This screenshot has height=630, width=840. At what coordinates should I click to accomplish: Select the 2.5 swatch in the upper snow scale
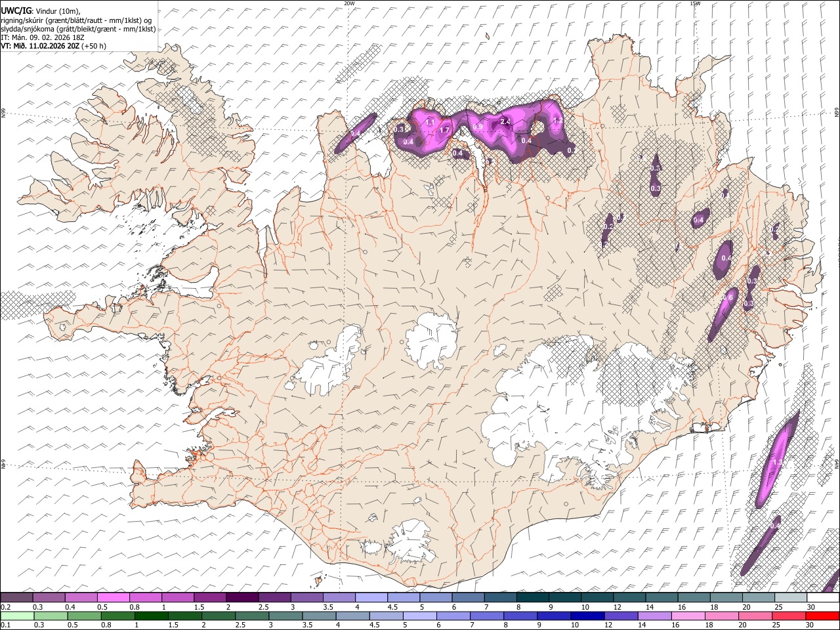pyautogui.click(x=274, y=597)
